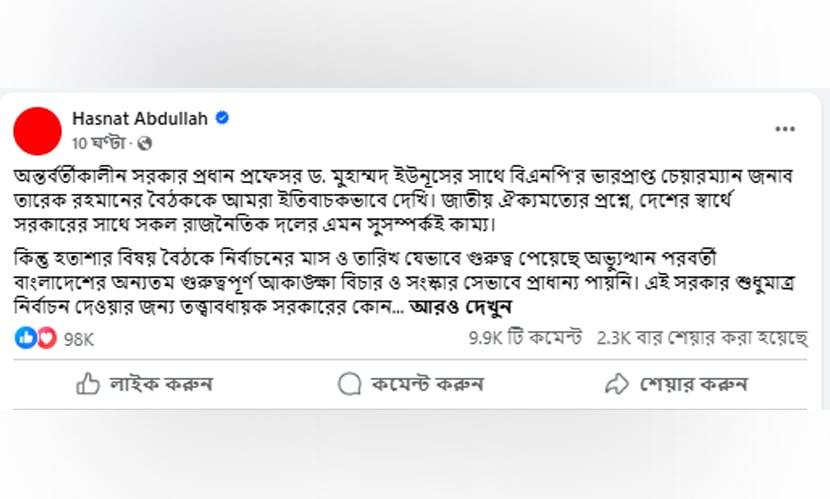
Task: Open the red profile picture of the poster
Action: [x=38, y=131]
